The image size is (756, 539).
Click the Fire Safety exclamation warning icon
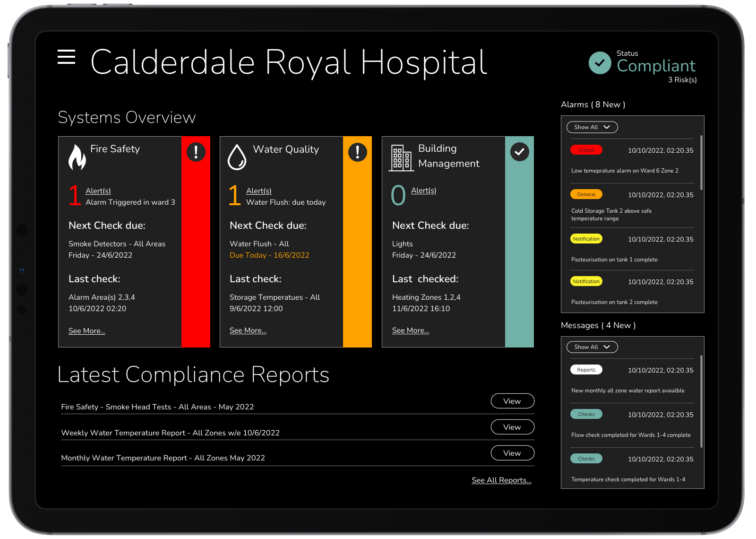coord(196,152)
